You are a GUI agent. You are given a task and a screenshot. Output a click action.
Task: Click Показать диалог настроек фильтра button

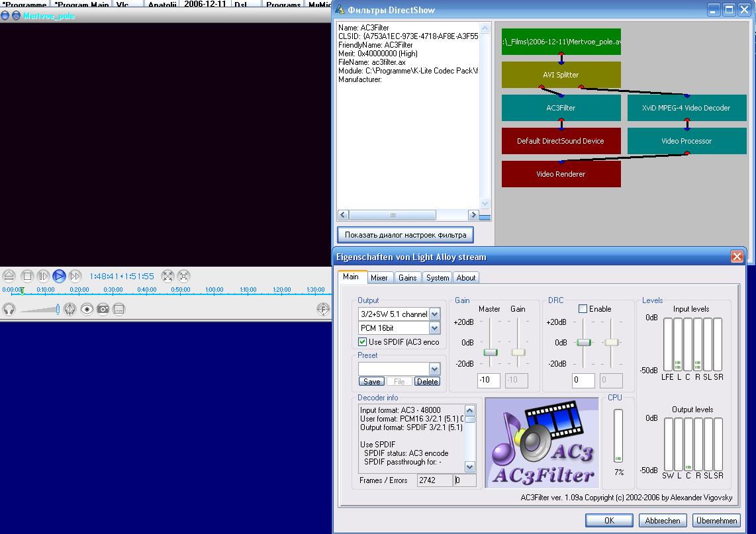coord(405,235)
